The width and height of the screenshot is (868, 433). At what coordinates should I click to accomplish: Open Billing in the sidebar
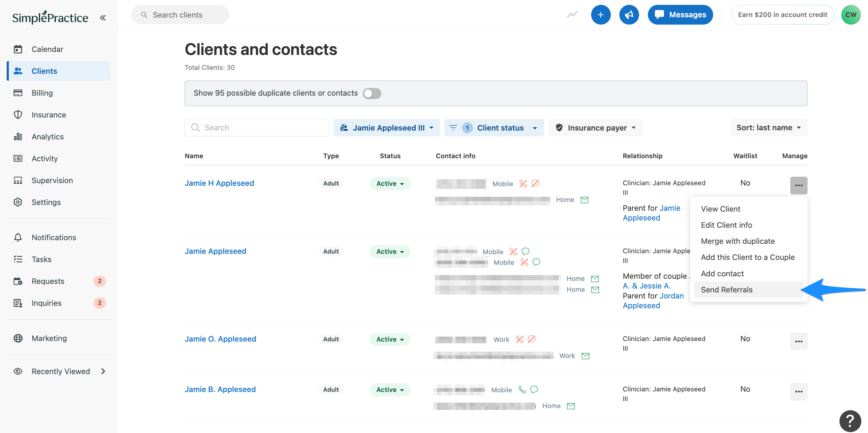click(59, 93)
